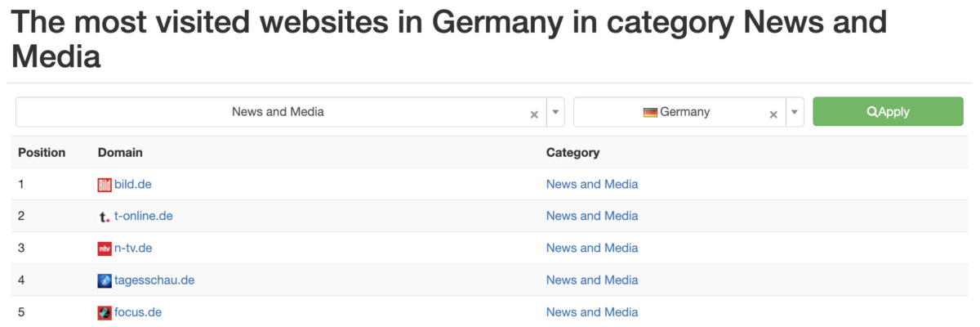The height and width of the screenshot is (327, 980).
Task: Open News and Media category for t-online.de
Action: pos(592,217)
